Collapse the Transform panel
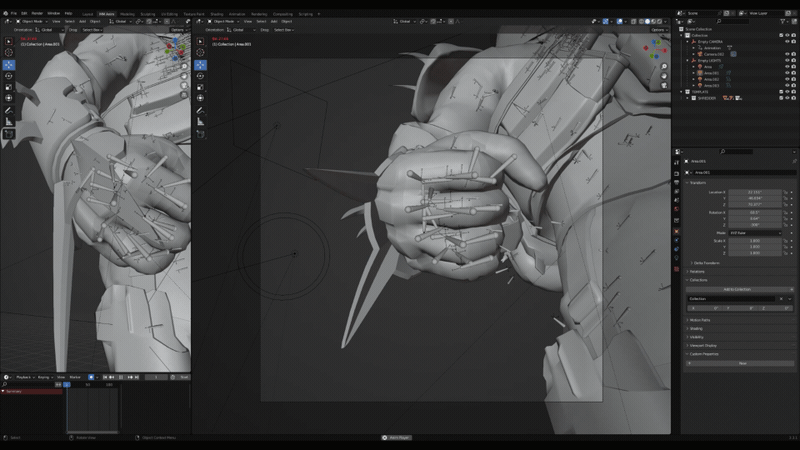Image resolution: width=800 pixels, height=450 pixels. [x=697, y=183]
